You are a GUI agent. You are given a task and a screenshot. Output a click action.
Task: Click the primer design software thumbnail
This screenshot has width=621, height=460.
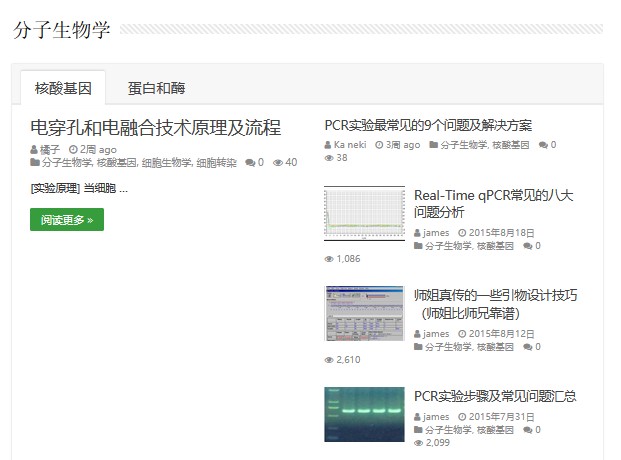(x=364, y=313)
